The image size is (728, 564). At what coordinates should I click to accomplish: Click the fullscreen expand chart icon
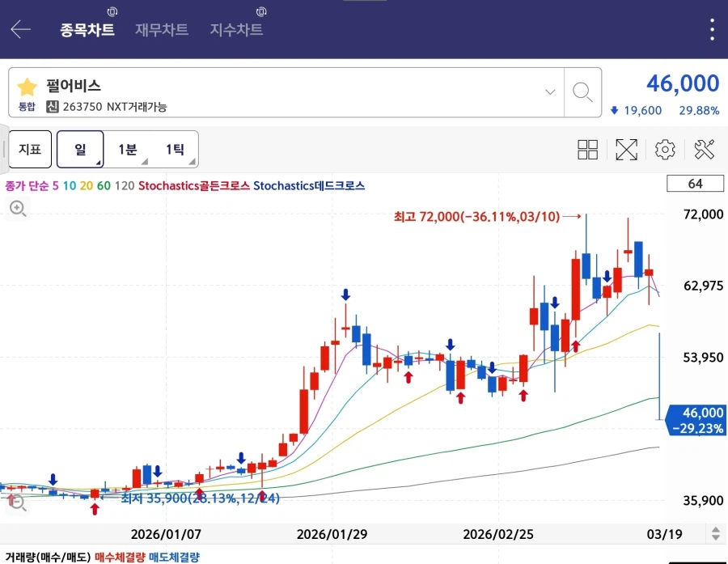626,149
